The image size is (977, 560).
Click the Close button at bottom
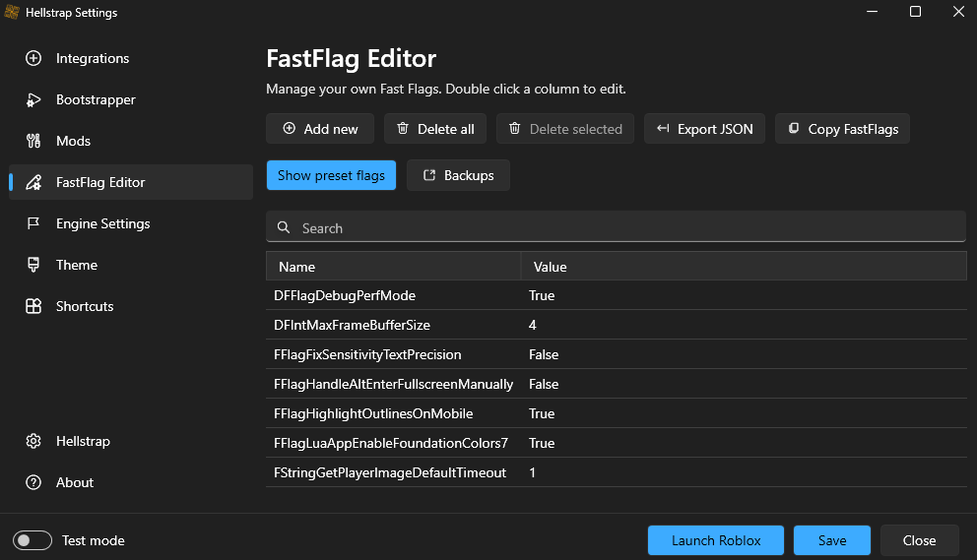[x=919, y=540]
